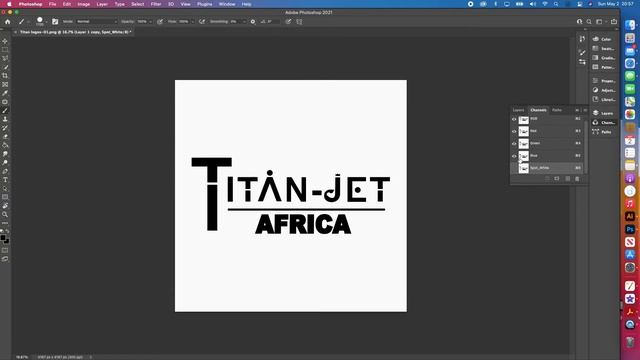This screenshot has height=360, width=640.
Task: Open Music app in the Dock
Action: pos(630,204)
